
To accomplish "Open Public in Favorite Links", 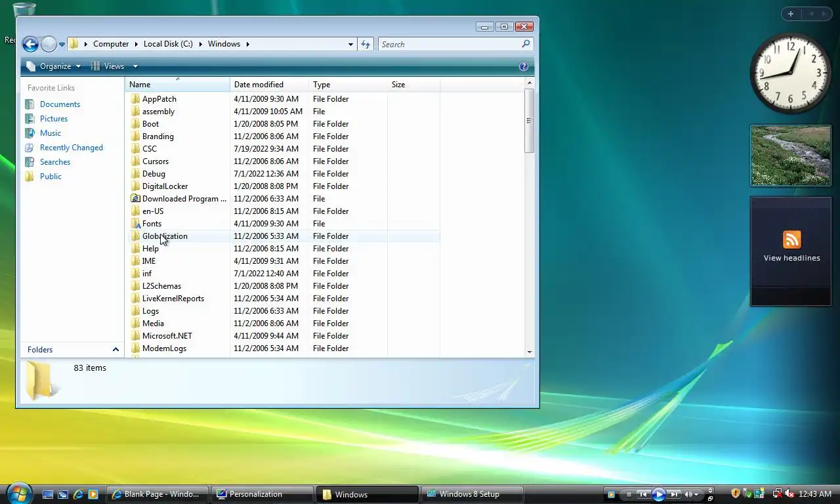I will pyautogui.click(x=51, y=177).
